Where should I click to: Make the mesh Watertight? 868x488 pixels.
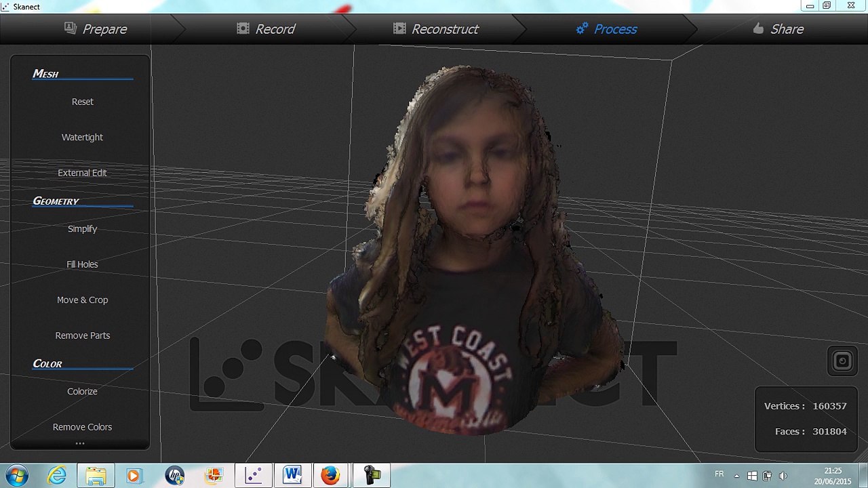click(x=82, y=137)
